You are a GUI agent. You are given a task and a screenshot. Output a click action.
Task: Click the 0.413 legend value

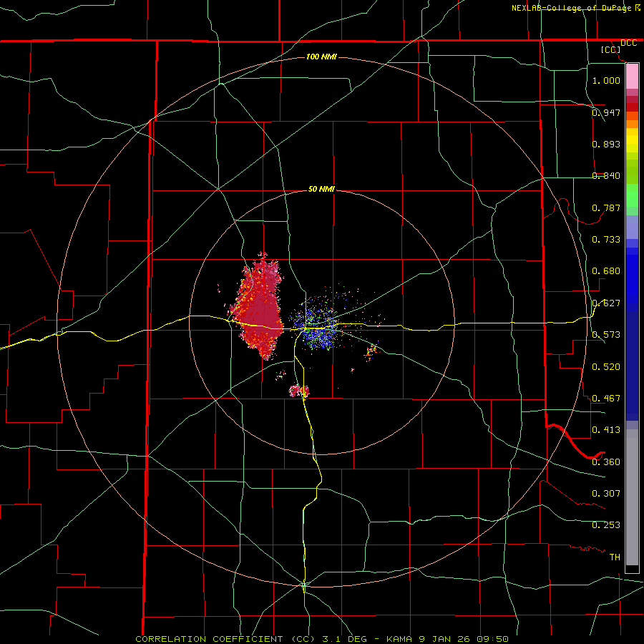point(606,430)
